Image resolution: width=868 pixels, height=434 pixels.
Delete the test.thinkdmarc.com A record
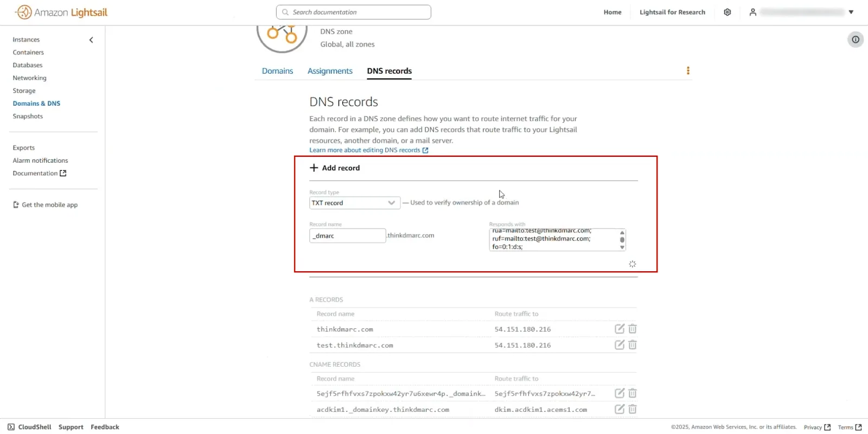tap(633, 344)
